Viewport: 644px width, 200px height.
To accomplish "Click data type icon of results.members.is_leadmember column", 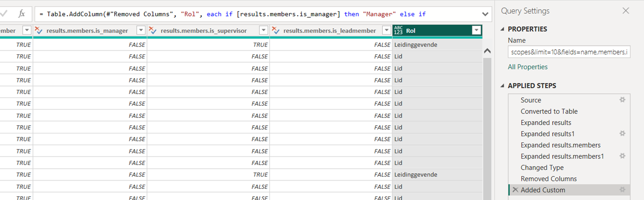I will [x=275, y=30].
